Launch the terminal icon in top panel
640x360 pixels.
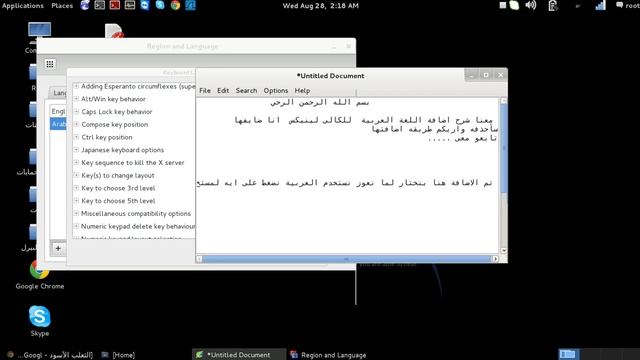[x=99, y=5]
